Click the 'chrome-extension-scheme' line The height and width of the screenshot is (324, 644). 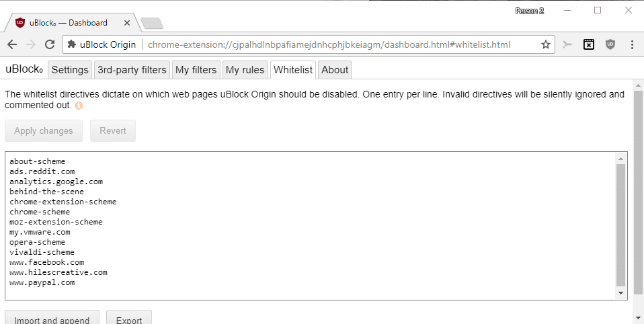[x=63, y=202]
